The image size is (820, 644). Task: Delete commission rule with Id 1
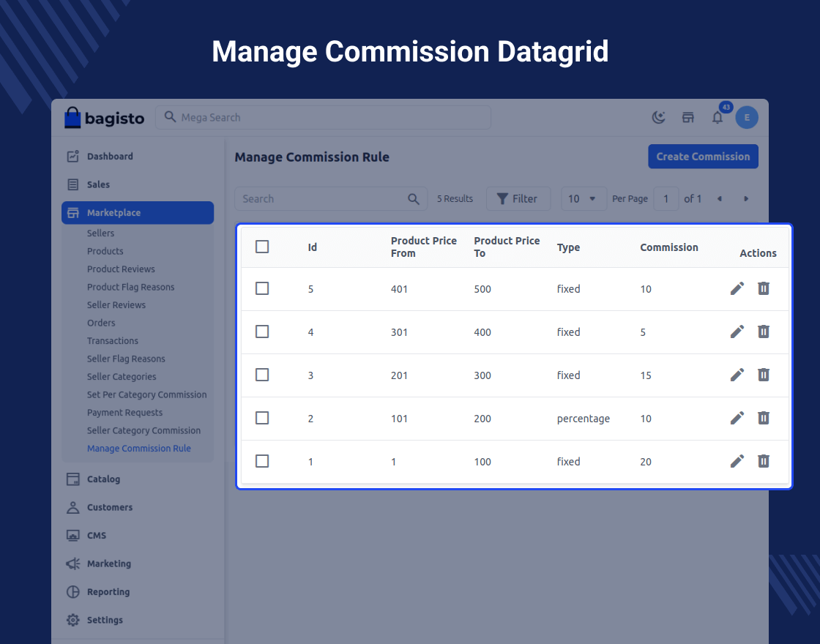(764, 461)
